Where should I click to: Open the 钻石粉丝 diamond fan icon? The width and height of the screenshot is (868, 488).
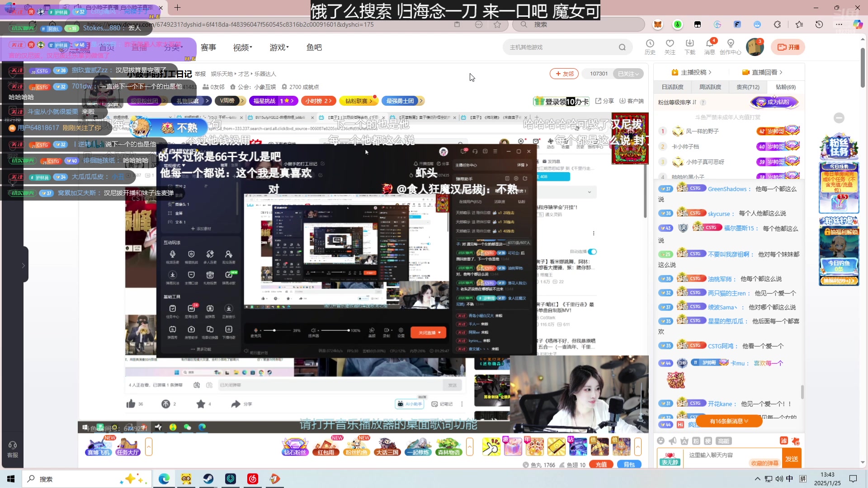point(295,446)
